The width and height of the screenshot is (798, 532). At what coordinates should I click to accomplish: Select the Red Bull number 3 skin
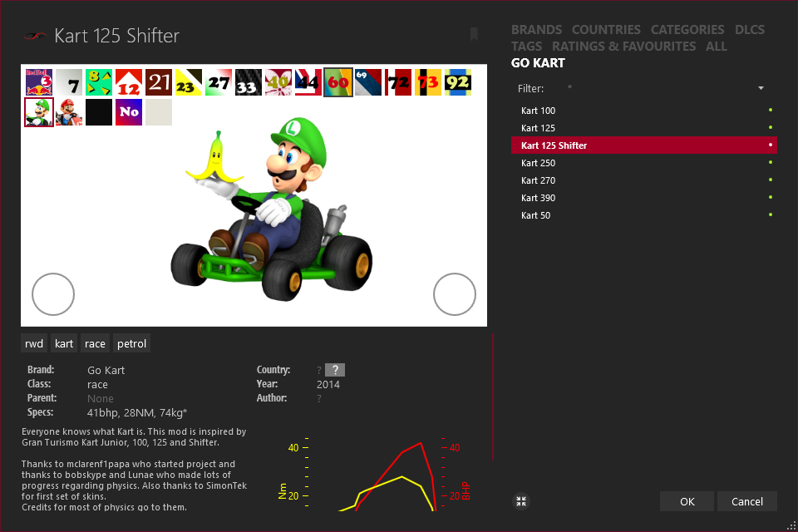point(39,82)
